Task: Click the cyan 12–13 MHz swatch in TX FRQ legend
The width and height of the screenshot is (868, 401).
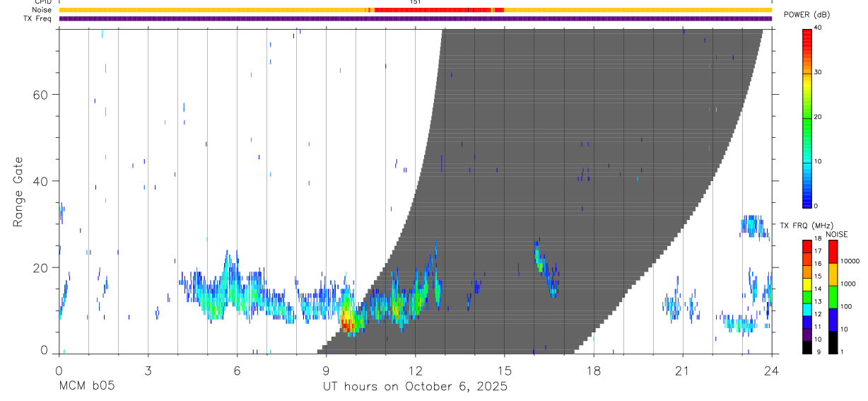Action: click(x=807, y=309)
